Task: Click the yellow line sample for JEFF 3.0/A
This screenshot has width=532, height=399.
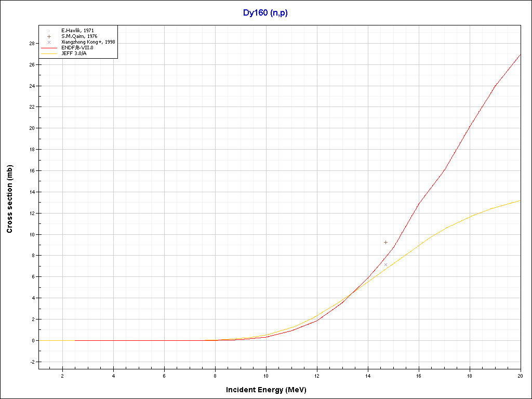Action: (x=49, y=54)
